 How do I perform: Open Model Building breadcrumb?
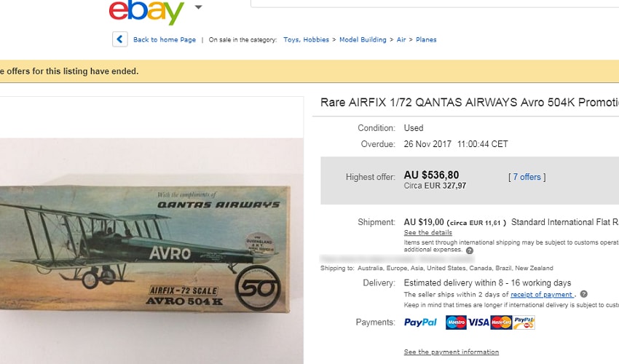pyautogui.click(x=363, y=39)
